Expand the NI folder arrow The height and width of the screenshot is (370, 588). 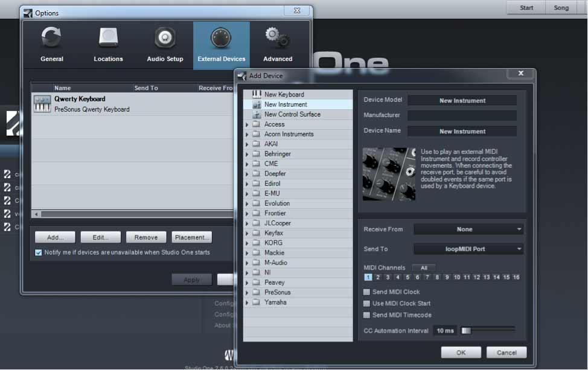click(247, 273)
